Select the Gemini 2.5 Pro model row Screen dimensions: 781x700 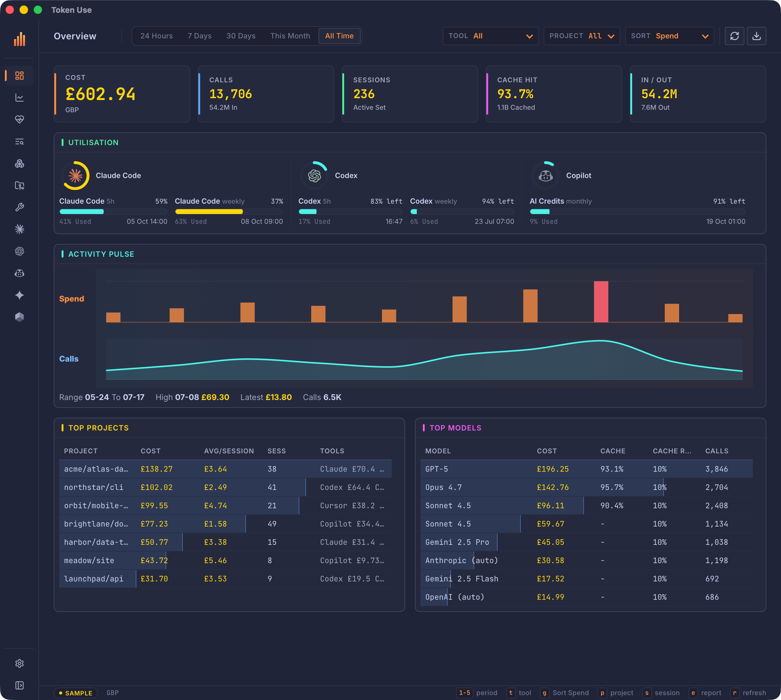pos(586,542)
